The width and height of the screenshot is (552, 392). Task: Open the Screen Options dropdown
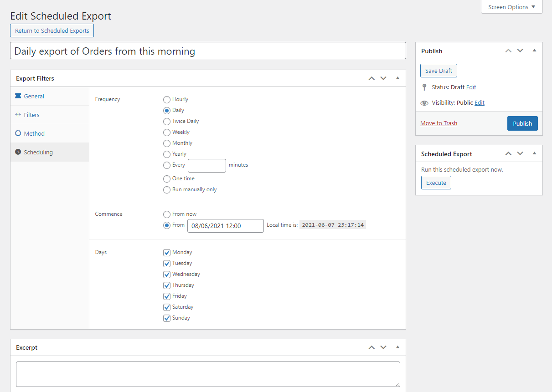click(512, 7)
